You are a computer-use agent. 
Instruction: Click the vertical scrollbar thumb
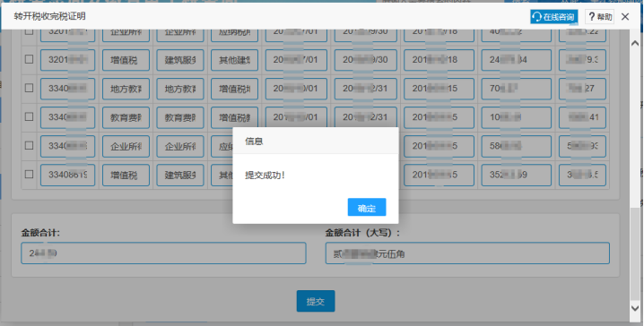pyautogui.click(x=635, y=254)
